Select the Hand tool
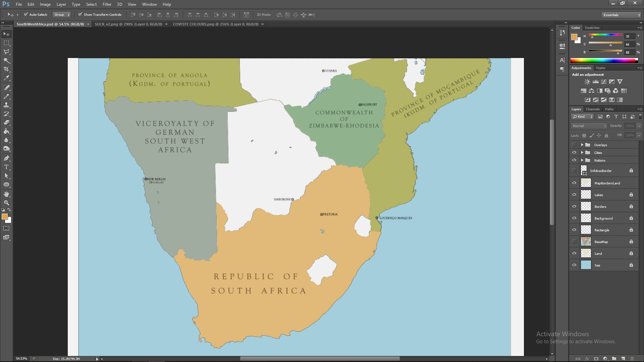 tap(6, 194)
